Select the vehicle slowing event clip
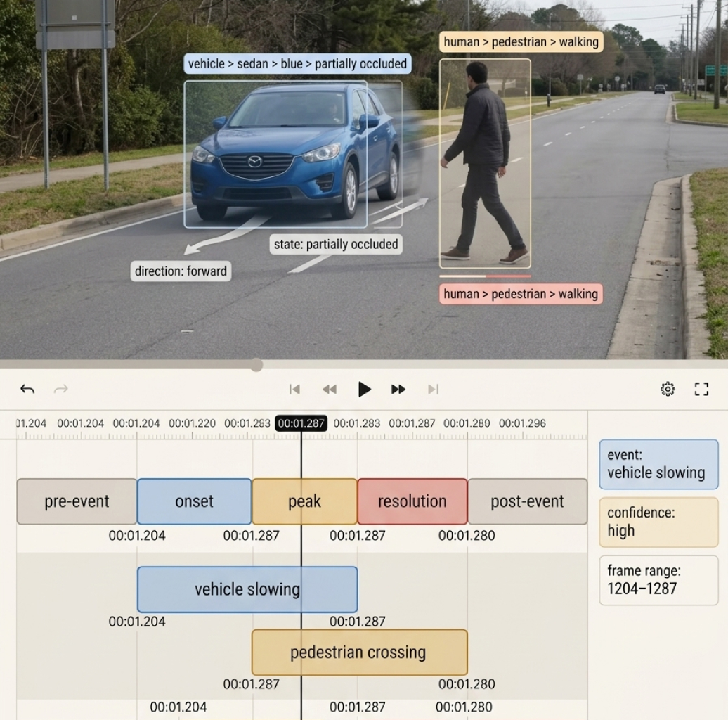This screenshot has width=728, height=720. click(247, 589)
